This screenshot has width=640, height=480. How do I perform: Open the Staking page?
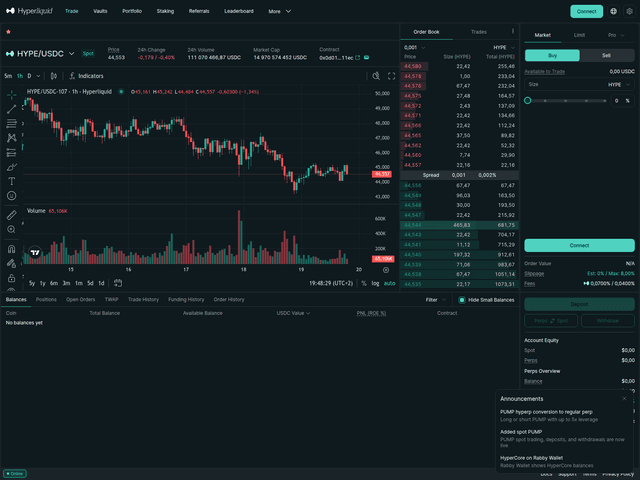coord(165,11)
